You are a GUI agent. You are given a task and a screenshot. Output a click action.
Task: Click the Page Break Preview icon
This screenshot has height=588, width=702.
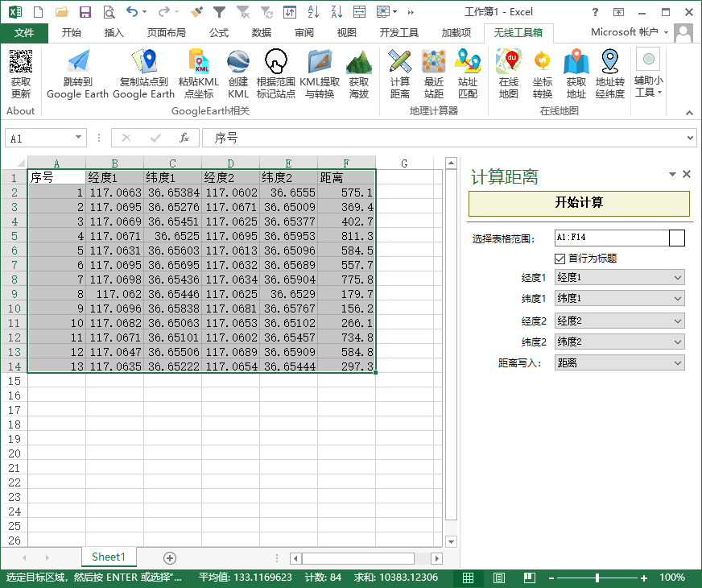[x=530, y=578]
